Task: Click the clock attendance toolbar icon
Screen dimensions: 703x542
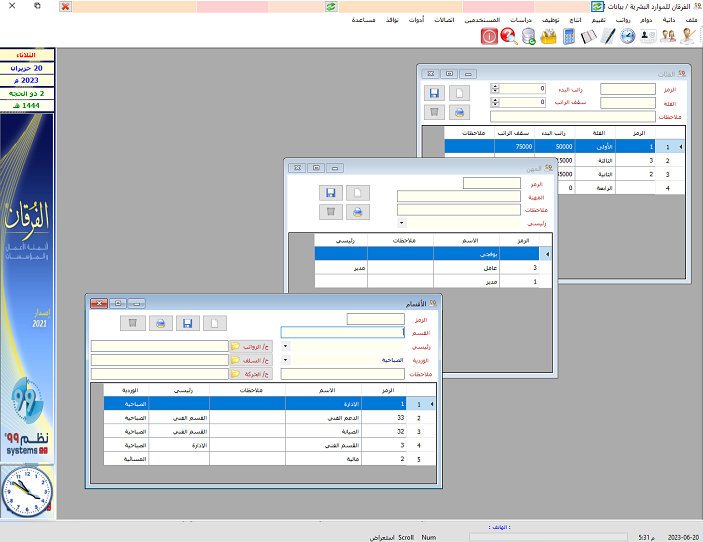Action: tap(627, 36)
